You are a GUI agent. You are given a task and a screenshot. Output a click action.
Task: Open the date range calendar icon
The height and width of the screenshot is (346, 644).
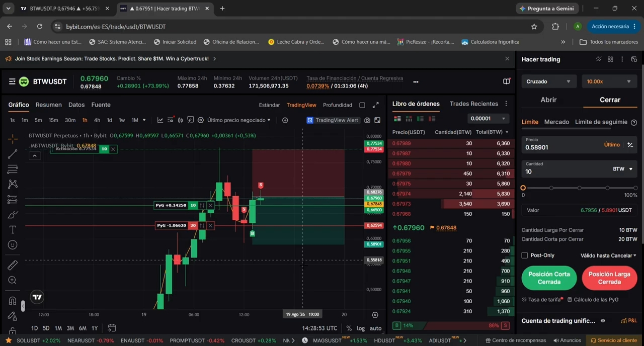tap(112, 328)
